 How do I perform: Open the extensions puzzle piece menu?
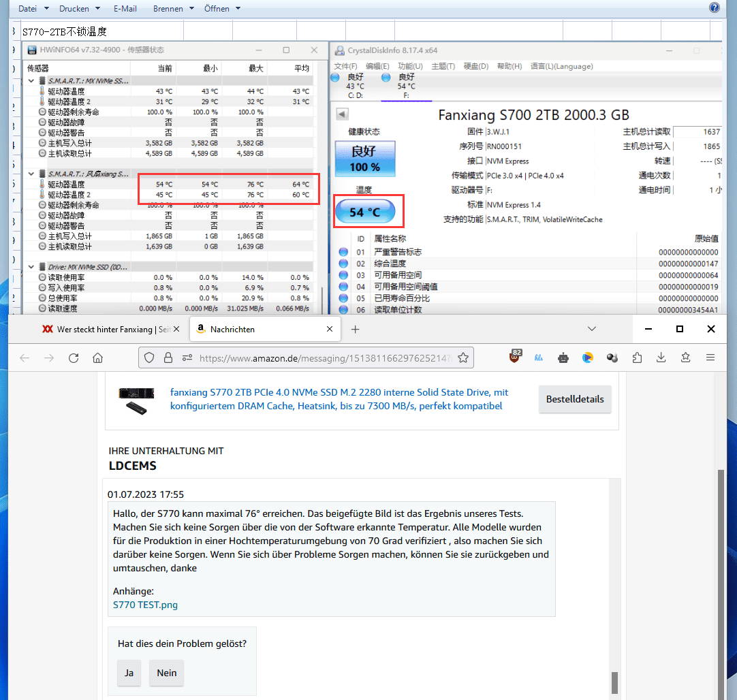tap(637, 358)
